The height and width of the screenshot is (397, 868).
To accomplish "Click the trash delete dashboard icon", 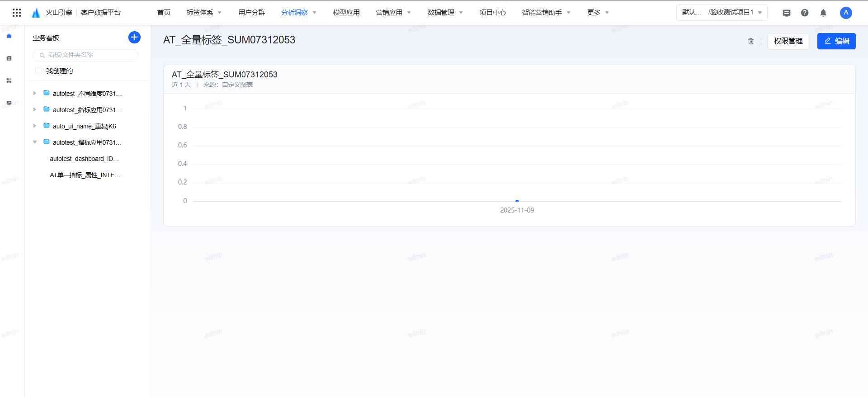I will (750, 41).
